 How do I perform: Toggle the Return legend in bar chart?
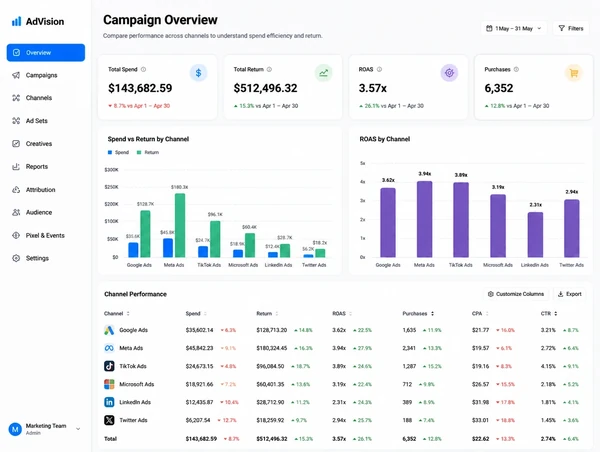tap(148, 152)
